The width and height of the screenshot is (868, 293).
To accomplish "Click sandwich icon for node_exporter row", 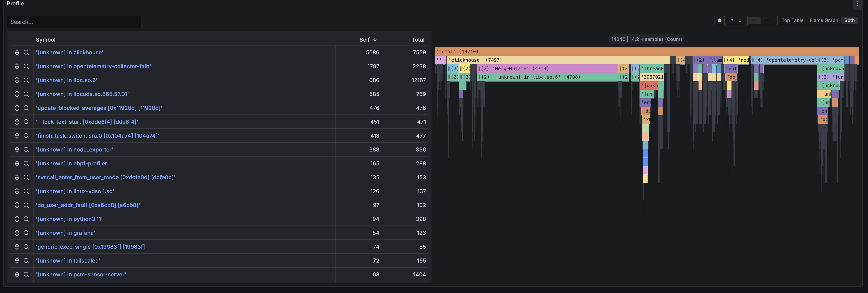I will 17,150.
